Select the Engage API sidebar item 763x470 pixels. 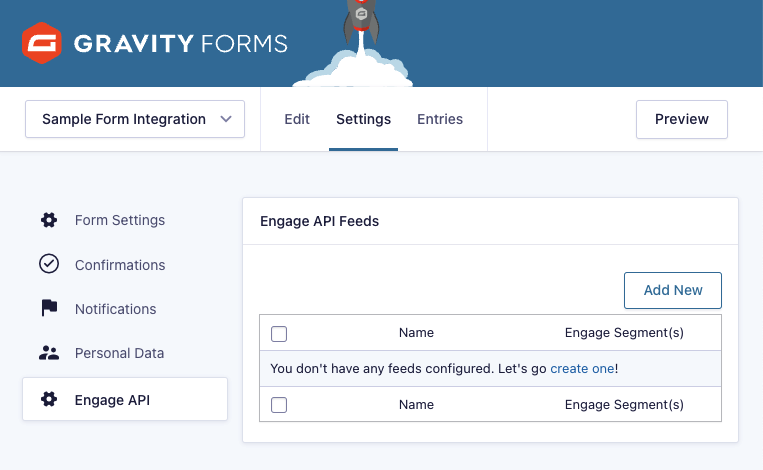125,399
